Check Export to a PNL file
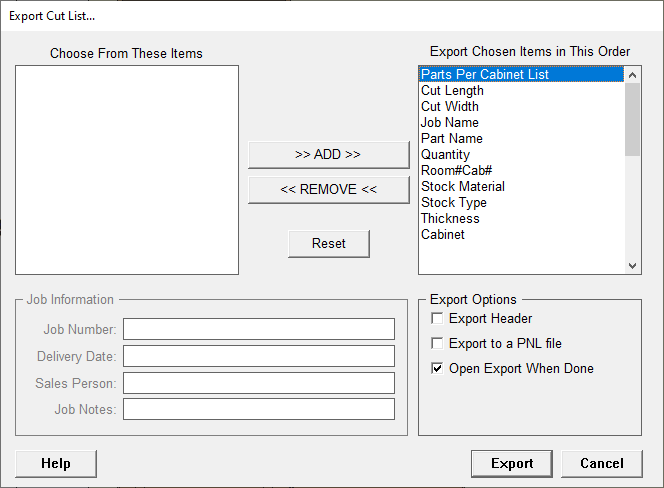 coord(437,344)
